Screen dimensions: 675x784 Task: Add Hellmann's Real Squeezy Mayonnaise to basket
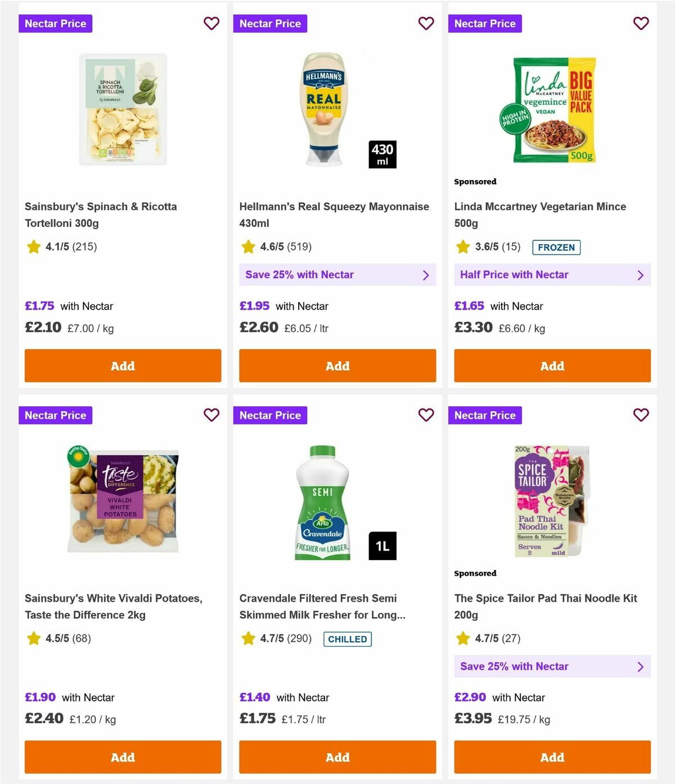(337, 366)
